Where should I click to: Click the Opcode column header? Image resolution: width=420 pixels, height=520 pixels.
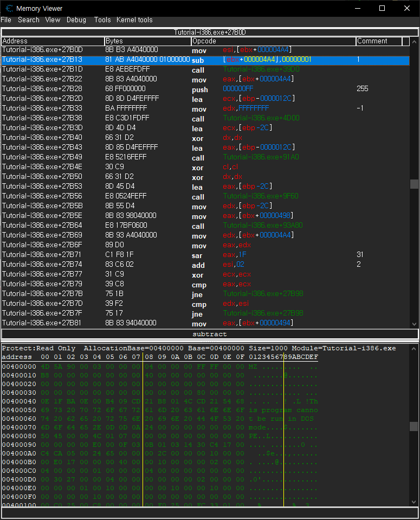pos(274,41)
